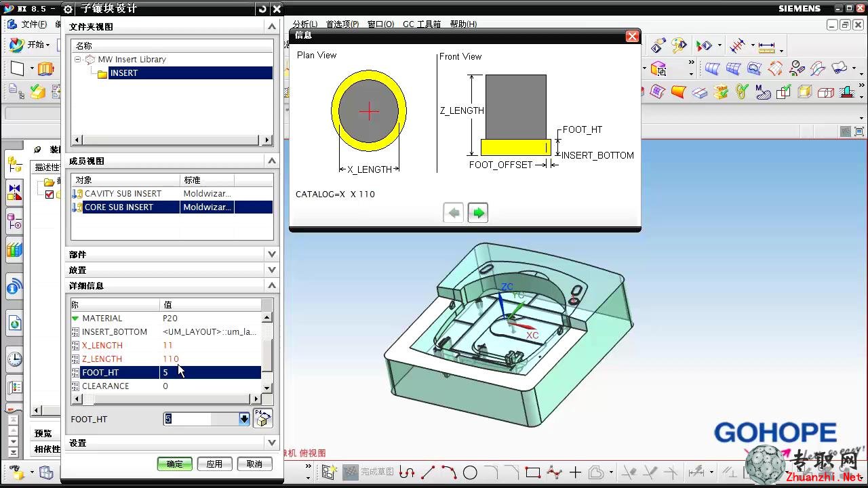
Task: Open the HD3D Tools sidebar tab
Action: coord(14,287)
